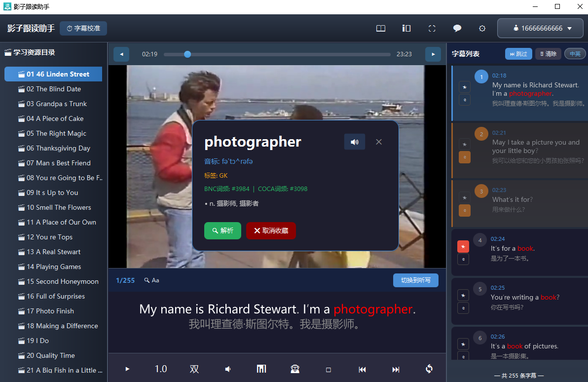
Task: Expand the 16666666666 account dropdown
Action: 540,28
